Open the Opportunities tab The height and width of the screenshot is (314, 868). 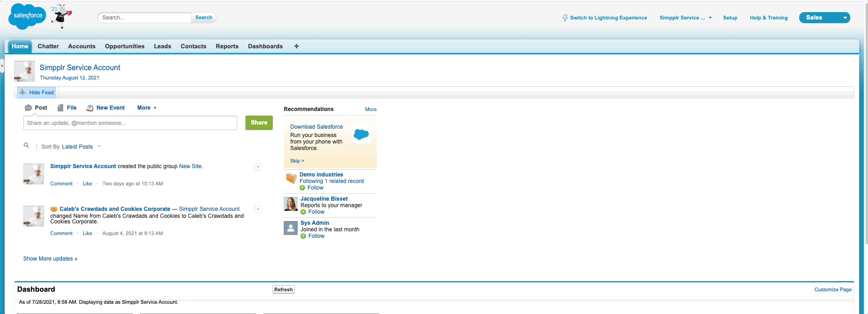(x=125, y=46)
